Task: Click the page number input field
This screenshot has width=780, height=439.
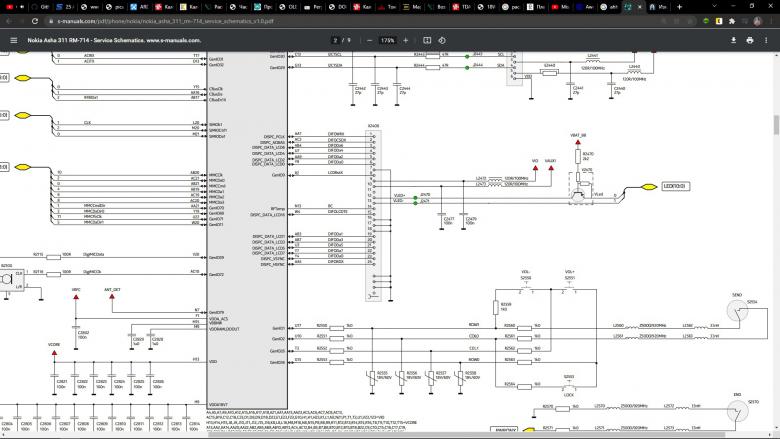Action: click(335, 40)
